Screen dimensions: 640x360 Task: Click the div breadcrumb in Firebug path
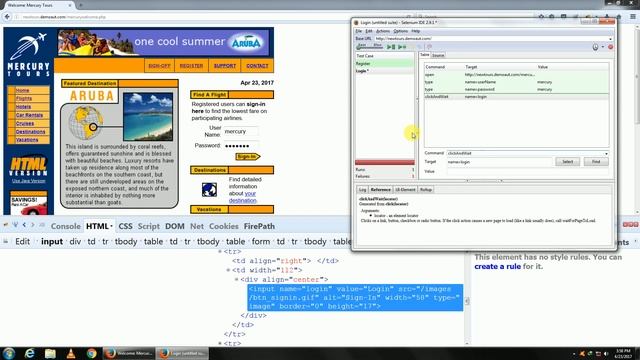click(75, 242)
